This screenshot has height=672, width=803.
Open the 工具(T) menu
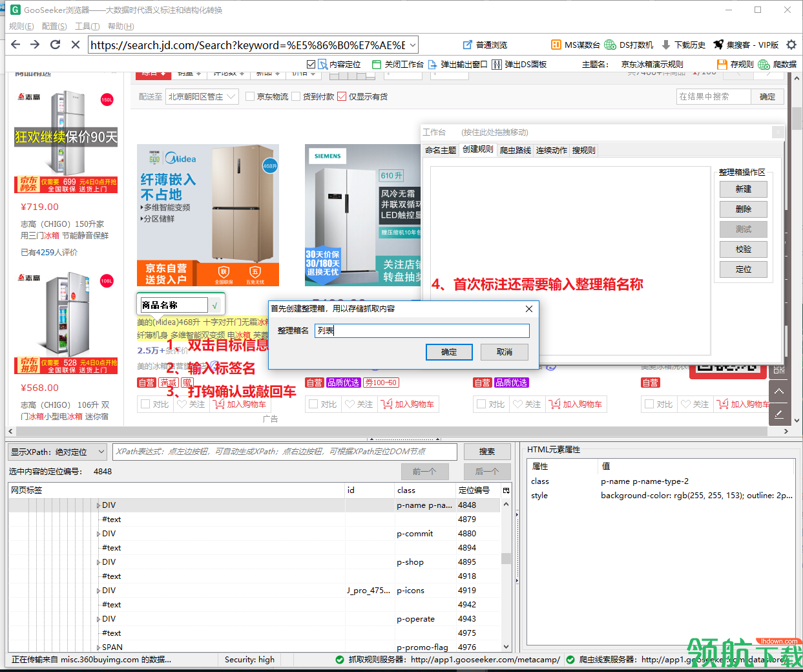coord(87,26)
